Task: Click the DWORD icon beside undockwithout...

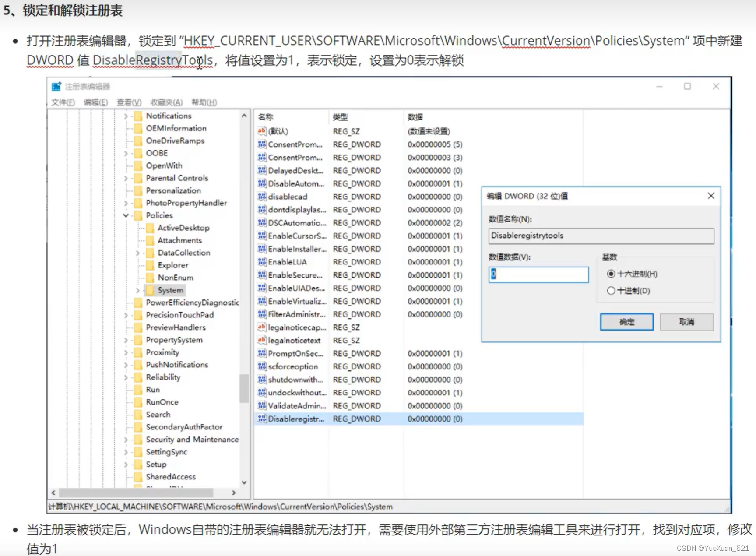Action: tap(262, 392)
